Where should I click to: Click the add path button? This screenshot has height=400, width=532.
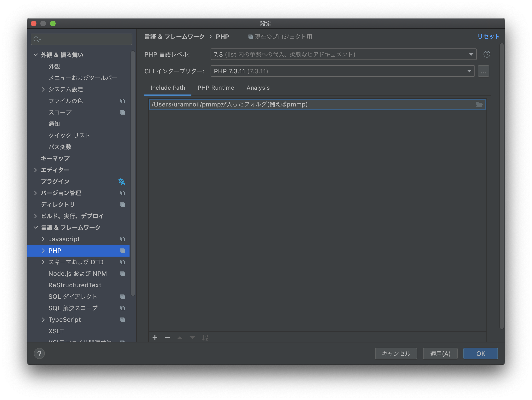pyautogui.click(x=155, y=337)
